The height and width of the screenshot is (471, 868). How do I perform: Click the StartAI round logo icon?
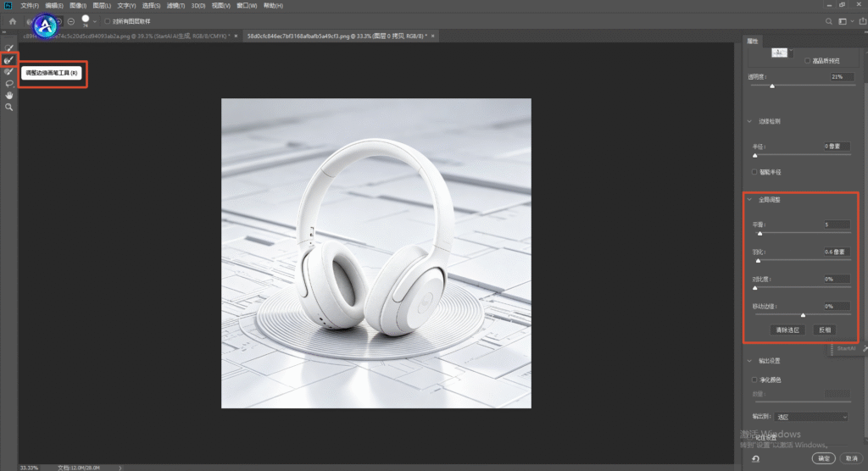pos(45,25)
